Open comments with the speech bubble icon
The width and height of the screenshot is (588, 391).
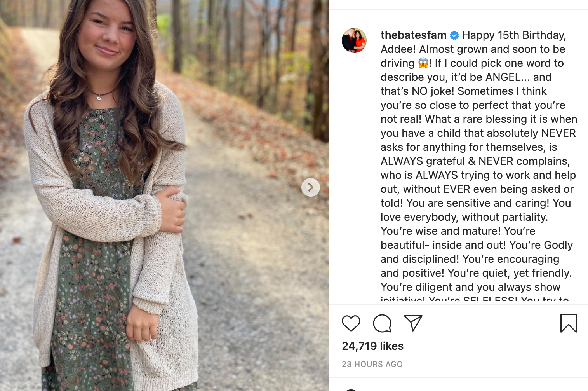pyautogui.click(x=382, y=323)
